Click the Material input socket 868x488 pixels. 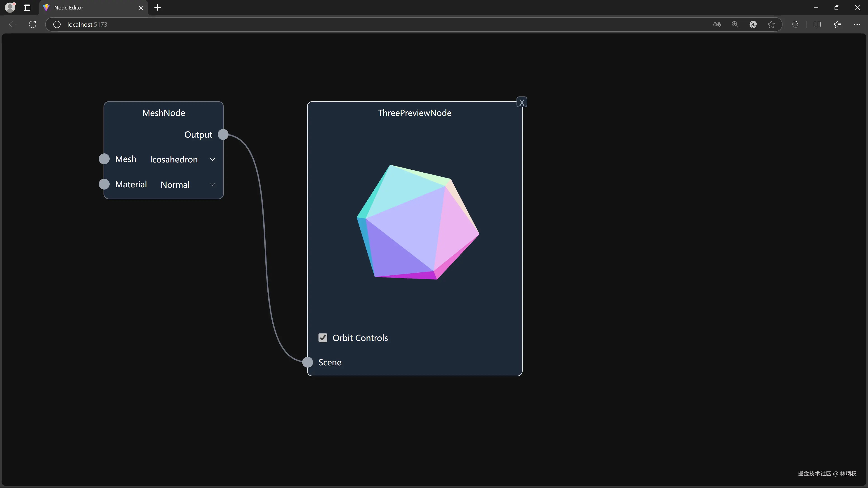(104, 184)
